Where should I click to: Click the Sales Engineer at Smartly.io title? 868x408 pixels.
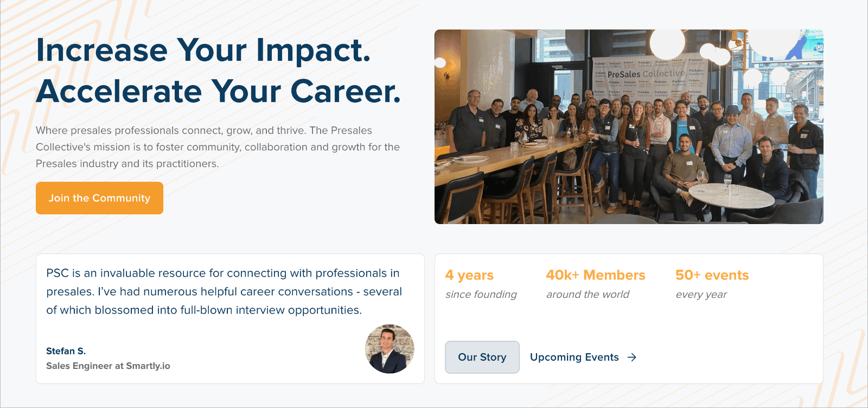[108, 366]
